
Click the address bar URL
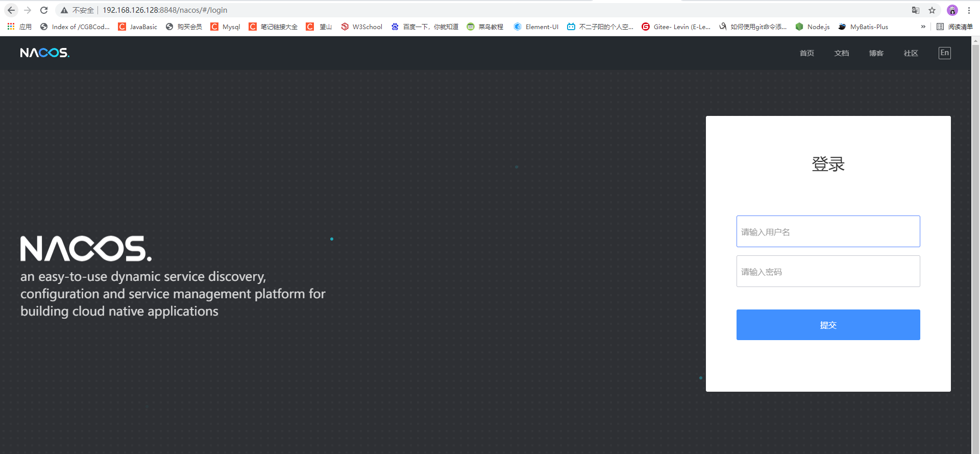165,10
